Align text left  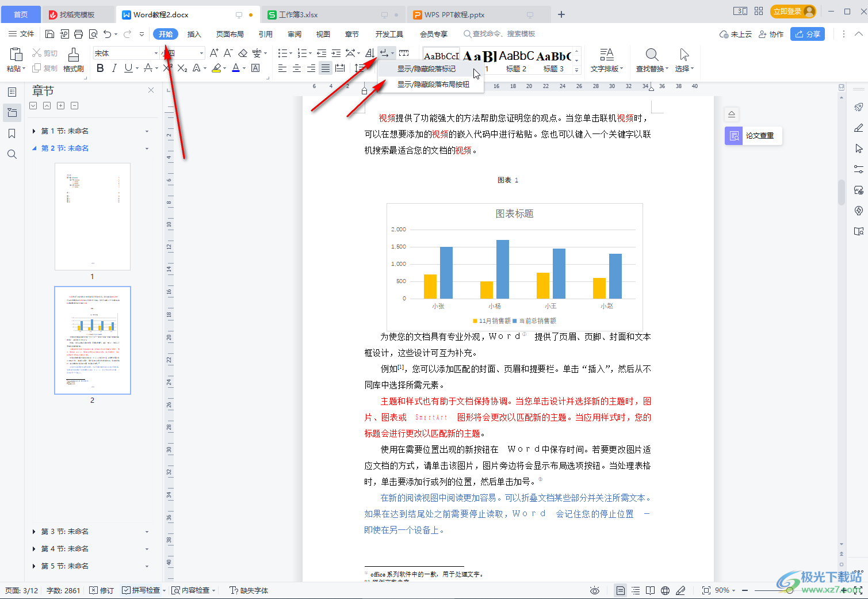(282, 68)
